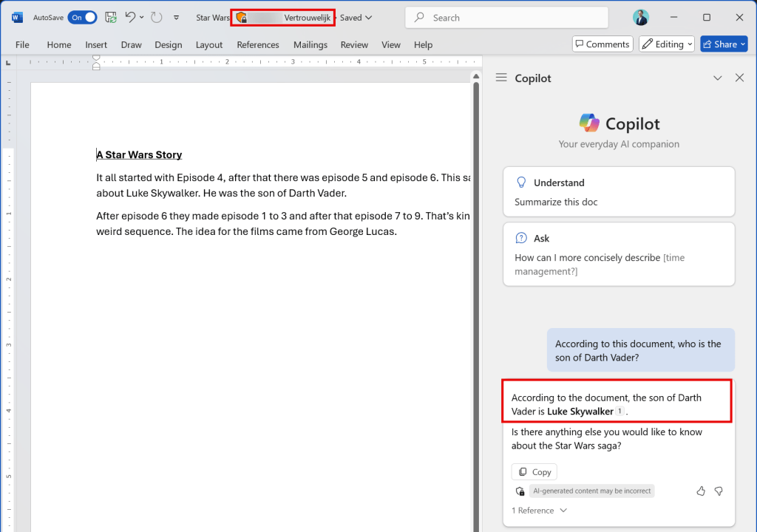Expand the 1 Reference section

tap(539, 511)
